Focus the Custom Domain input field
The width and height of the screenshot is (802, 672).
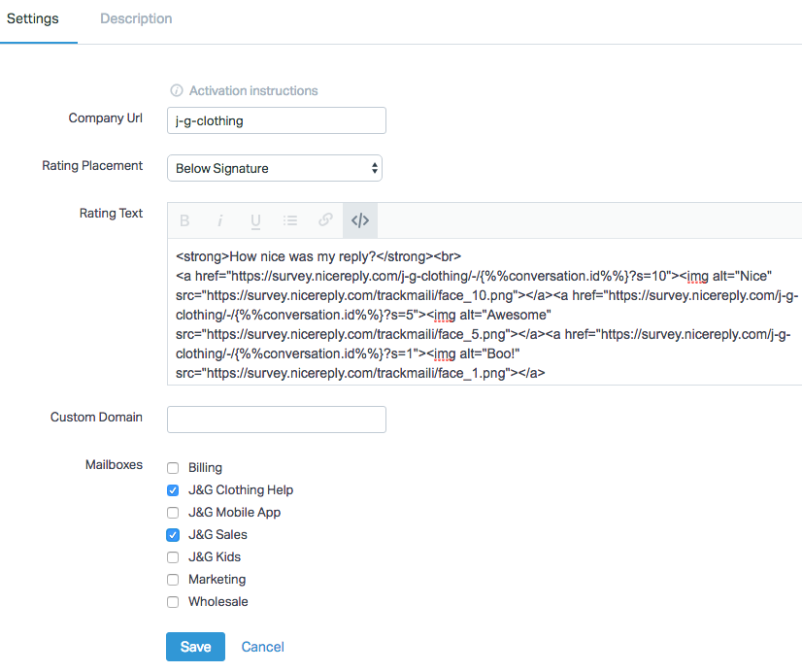tap(277, 420)
